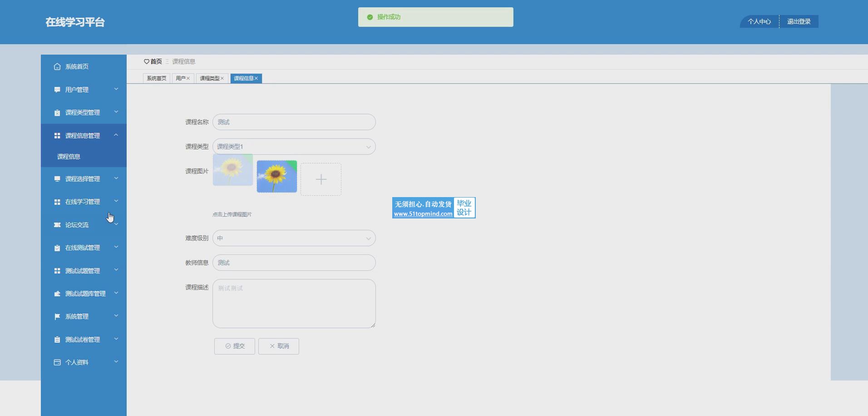
Task: Go to 首页 breadcrumb link
Action: [156, 62]
